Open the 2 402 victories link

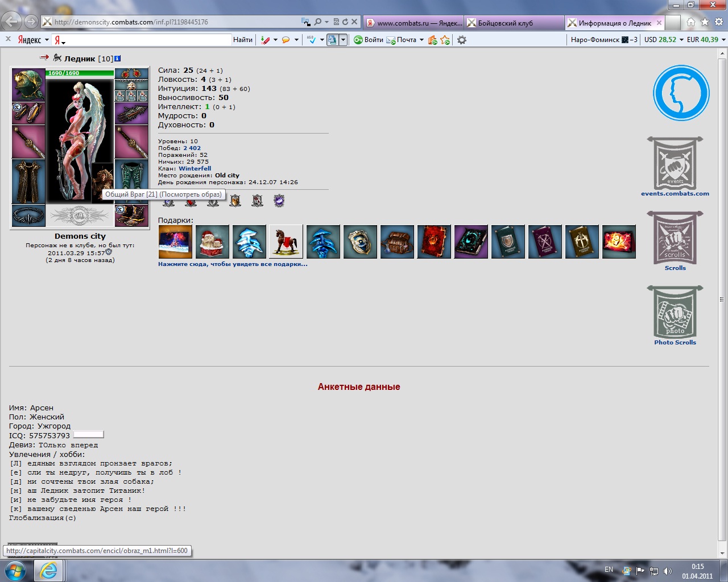192,148
